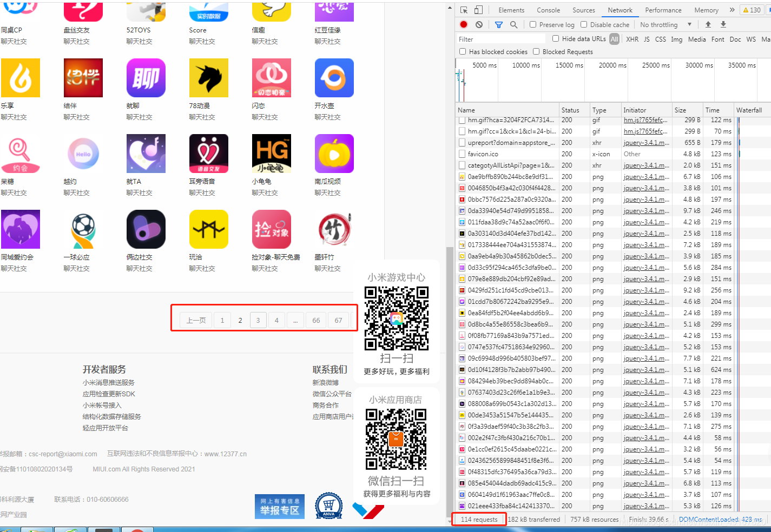Switch to the Memory tab
The width and height of the screenshot is (771, 532).
pos(706,10)
